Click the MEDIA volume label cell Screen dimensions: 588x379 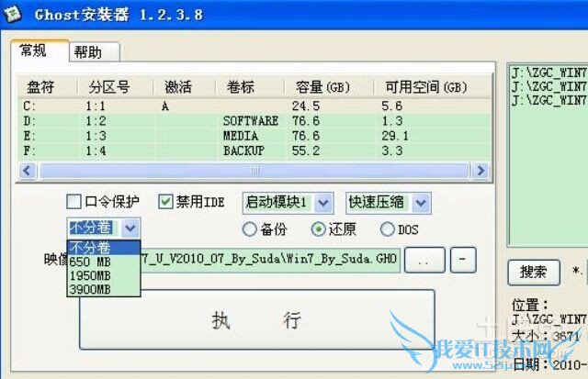tap(241, 136)
